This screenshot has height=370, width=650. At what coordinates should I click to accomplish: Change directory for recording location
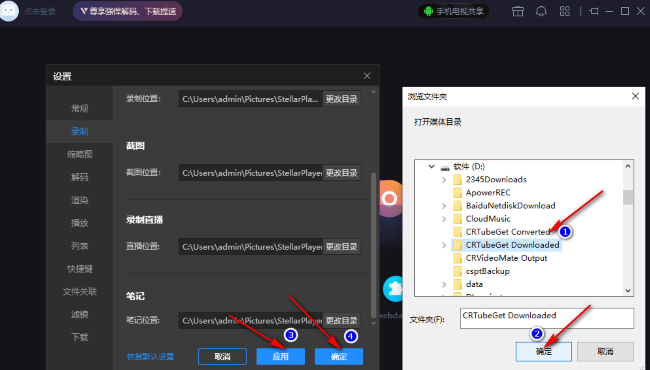point(342,99)
